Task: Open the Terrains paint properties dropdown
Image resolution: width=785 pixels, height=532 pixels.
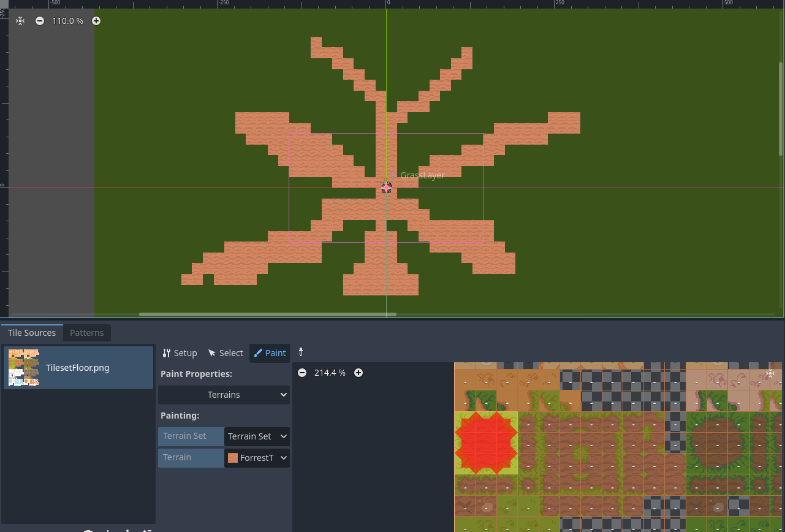Action: 224,395
